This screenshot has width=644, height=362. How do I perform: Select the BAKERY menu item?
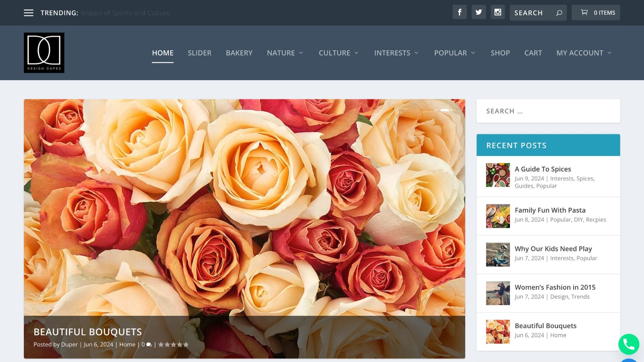tap(239, 53)
